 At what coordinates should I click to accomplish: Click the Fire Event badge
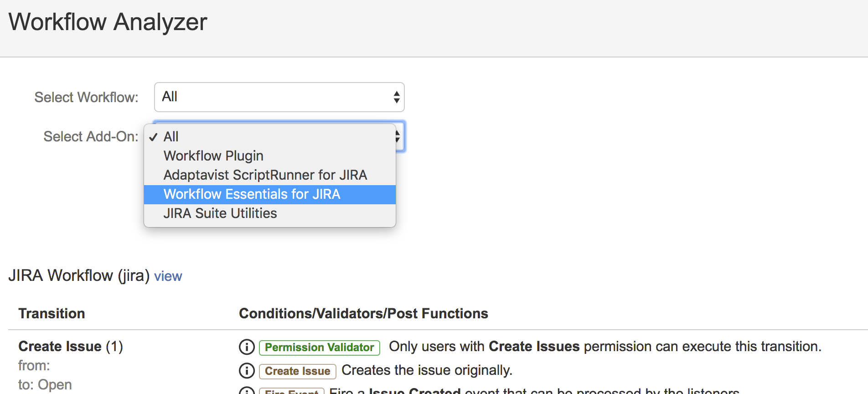click(x=291, y=391)
